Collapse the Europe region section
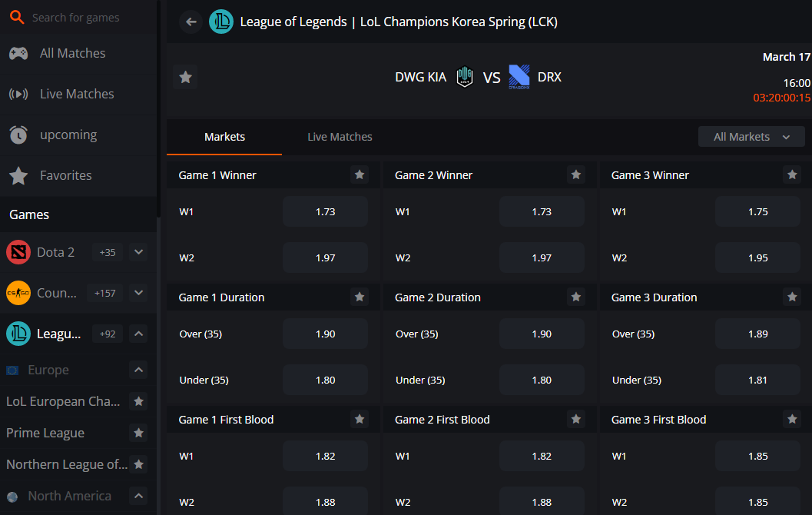Viewport: 812px width, 515px height. [x=138, y=370]
